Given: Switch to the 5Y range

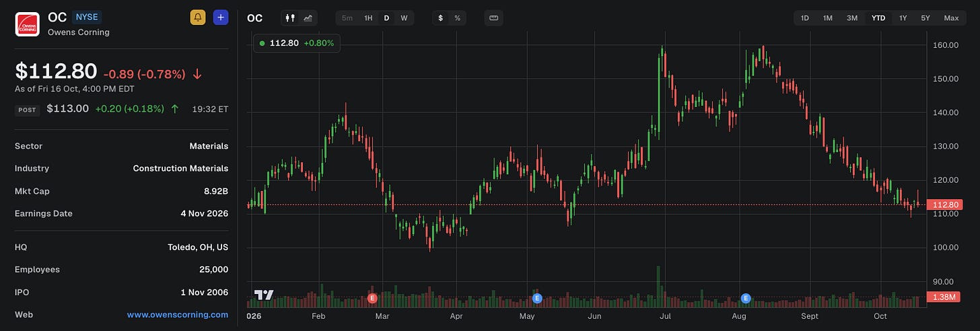Looking at the screenshot, I should (926, 18).
